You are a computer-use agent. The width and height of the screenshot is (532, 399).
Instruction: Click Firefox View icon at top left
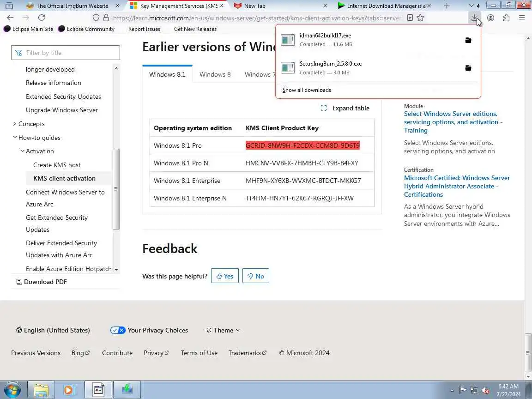coord(9,6)
